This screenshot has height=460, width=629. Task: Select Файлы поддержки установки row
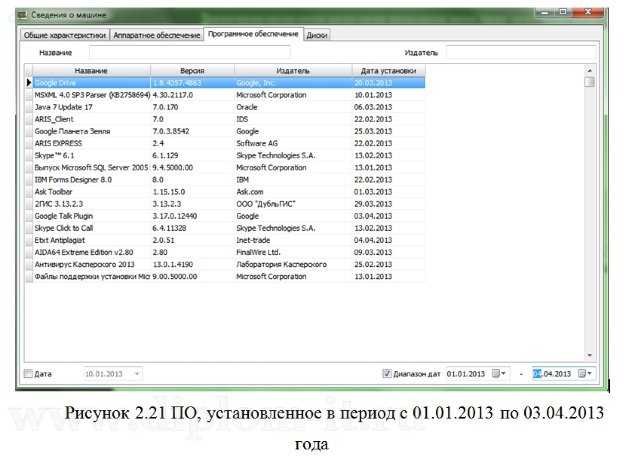229,276
